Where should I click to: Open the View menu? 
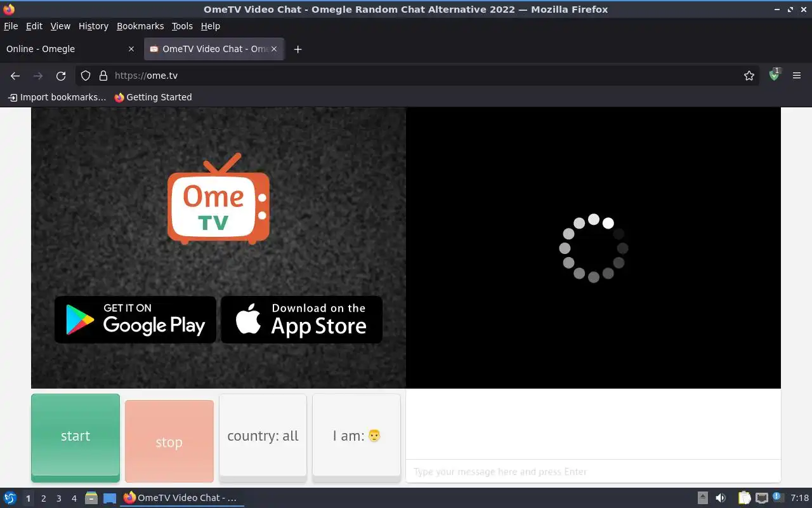(x=60, y=26)
